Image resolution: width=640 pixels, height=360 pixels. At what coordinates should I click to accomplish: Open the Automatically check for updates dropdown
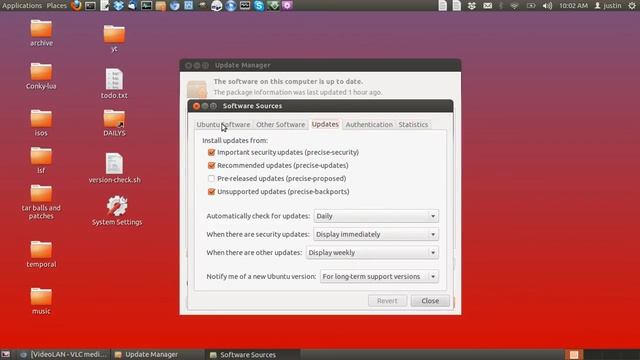coord(376,216)
